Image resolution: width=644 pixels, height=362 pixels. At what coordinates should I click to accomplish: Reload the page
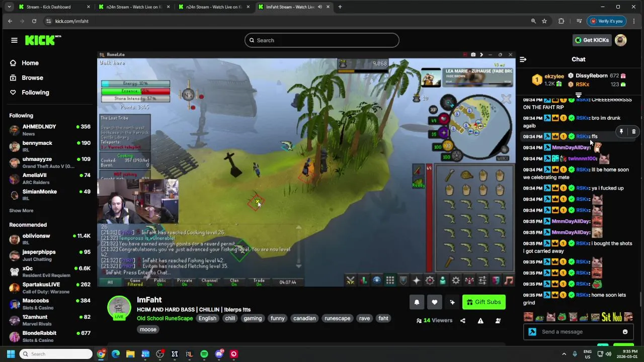[34, 21]
